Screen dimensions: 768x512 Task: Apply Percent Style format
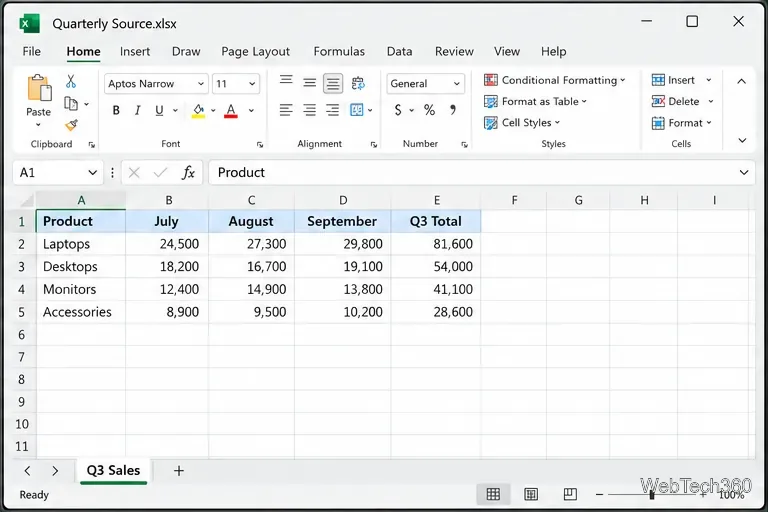pyautogui.click(x=430, y=110)
